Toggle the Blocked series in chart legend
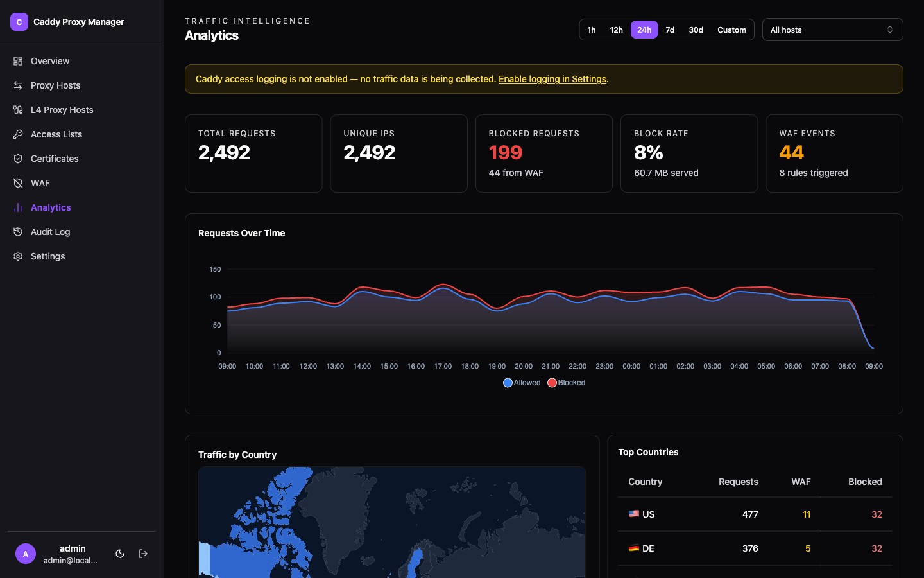 point(566,382)
